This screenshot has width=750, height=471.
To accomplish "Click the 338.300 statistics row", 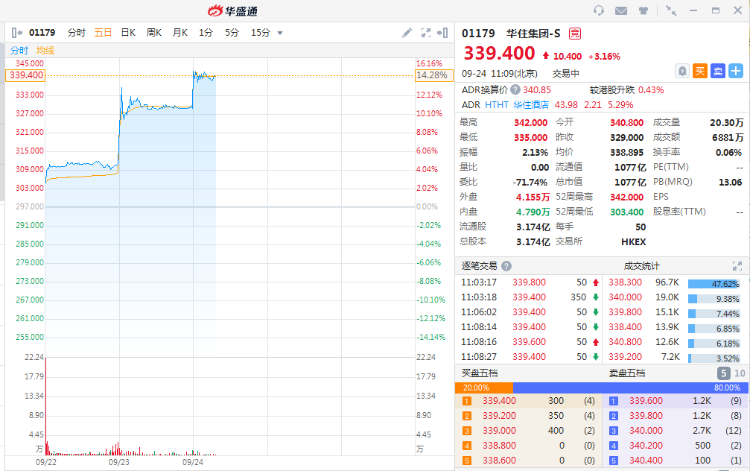I will 674,282.
